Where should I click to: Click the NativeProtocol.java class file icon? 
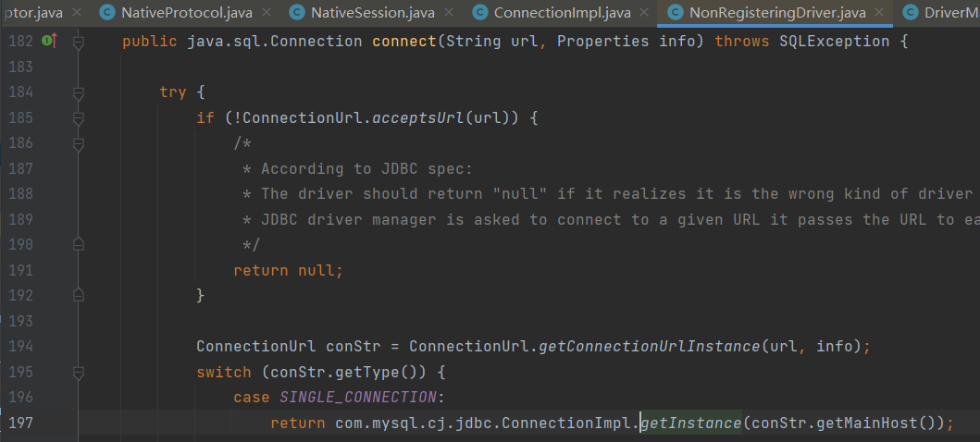pos(106,13)
